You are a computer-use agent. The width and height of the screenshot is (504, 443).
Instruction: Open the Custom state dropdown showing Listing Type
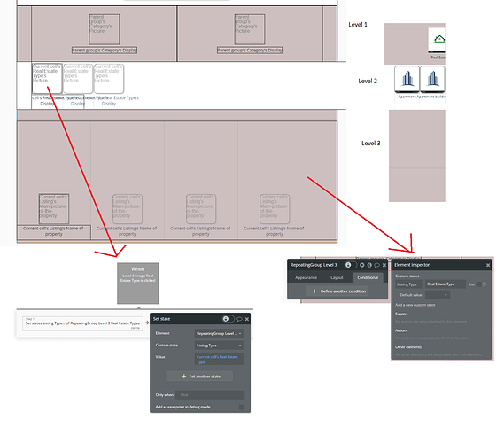[219, 346]
